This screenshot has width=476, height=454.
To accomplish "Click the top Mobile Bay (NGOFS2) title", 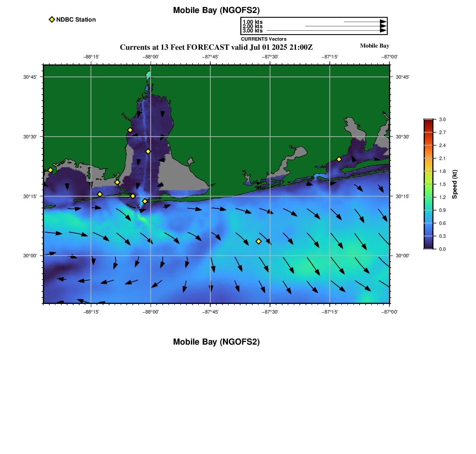I will pos(216,10).
